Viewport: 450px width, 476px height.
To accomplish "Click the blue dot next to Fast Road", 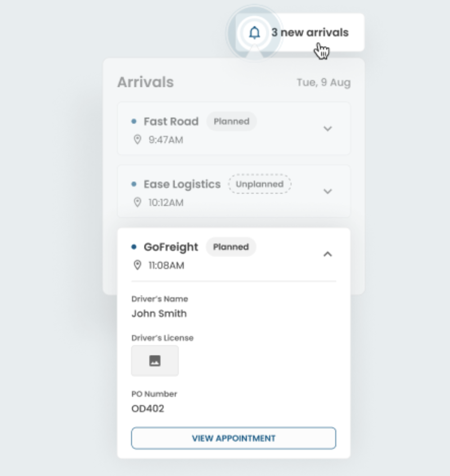I will [x=134, y=121].
